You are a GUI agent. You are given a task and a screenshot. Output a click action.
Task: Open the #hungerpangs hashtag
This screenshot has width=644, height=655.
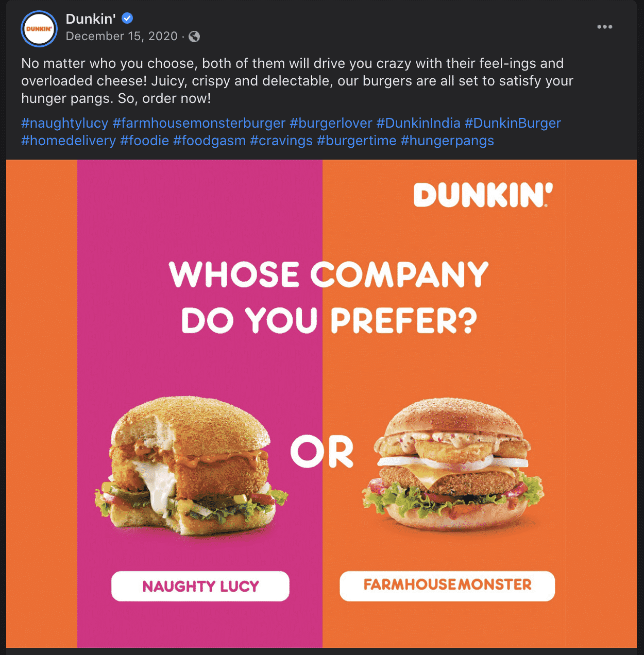tap(447, 141)
